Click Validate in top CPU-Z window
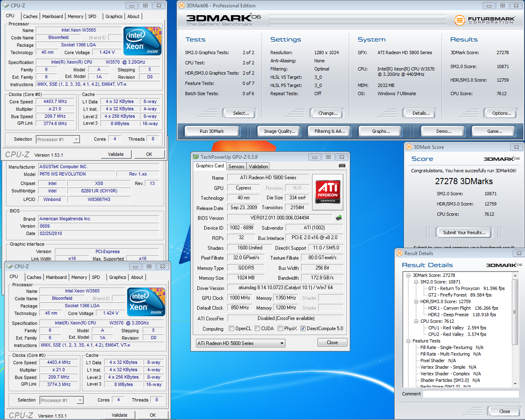This screenshot has height=420, width=525. [x=116, y=154]
